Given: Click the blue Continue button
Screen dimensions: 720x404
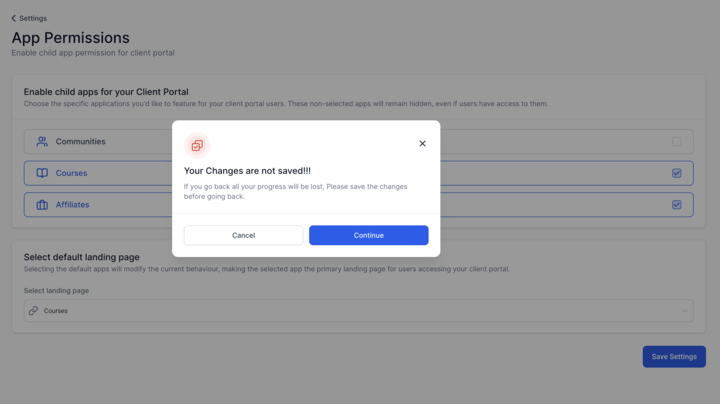Looking at the screenshot, I should pos(369,235).
